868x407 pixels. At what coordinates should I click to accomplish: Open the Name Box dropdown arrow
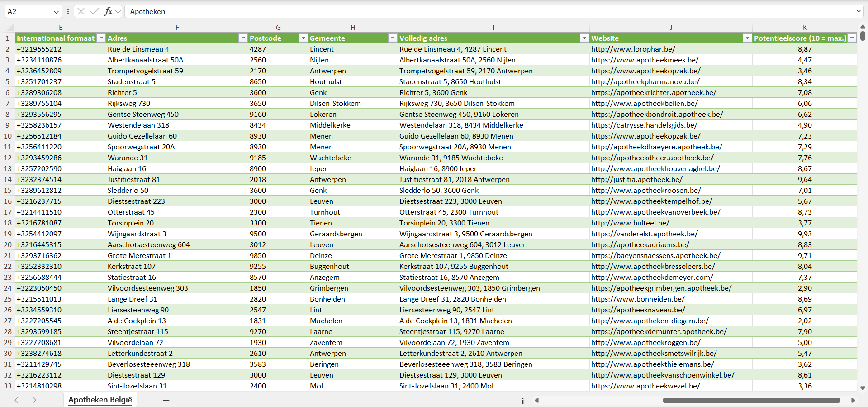tap(56, 12)
